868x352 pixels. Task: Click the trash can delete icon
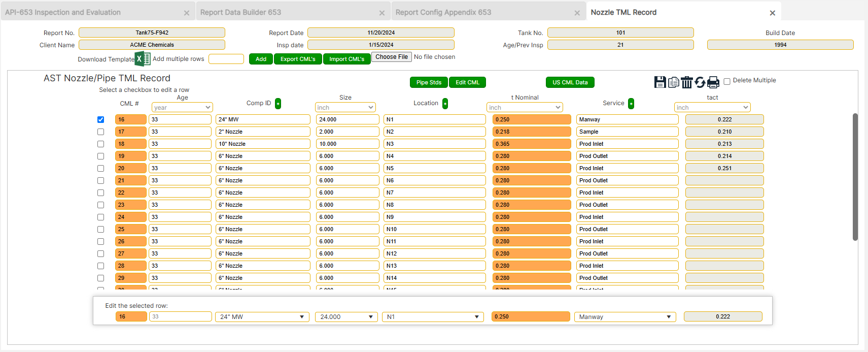(686, 82)
